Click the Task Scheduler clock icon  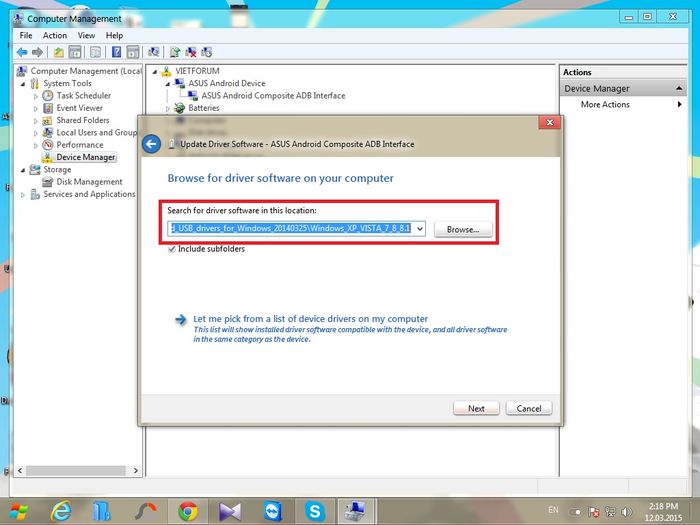[x=48, y=96]
